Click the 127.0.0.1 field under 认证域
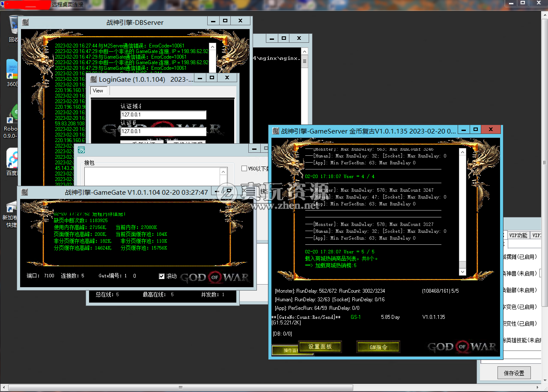 (163, 115)
